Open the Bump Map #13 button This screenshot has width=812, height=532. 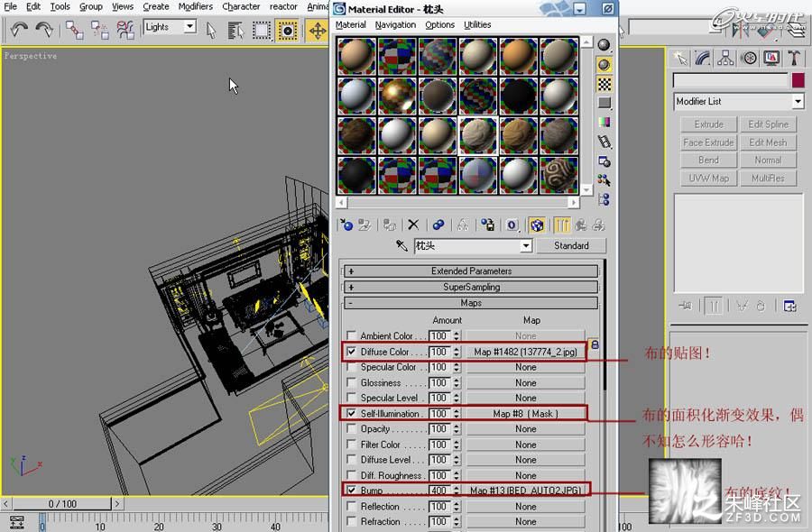click(525, 491)
